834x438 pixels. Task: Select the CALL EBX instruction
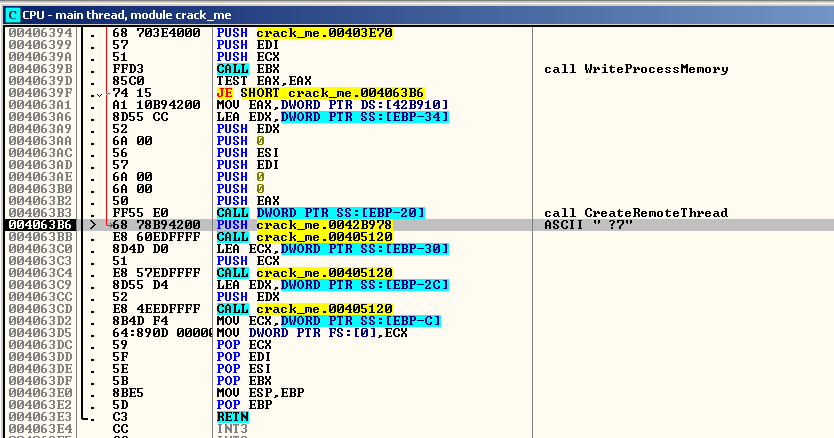[246, 69]
